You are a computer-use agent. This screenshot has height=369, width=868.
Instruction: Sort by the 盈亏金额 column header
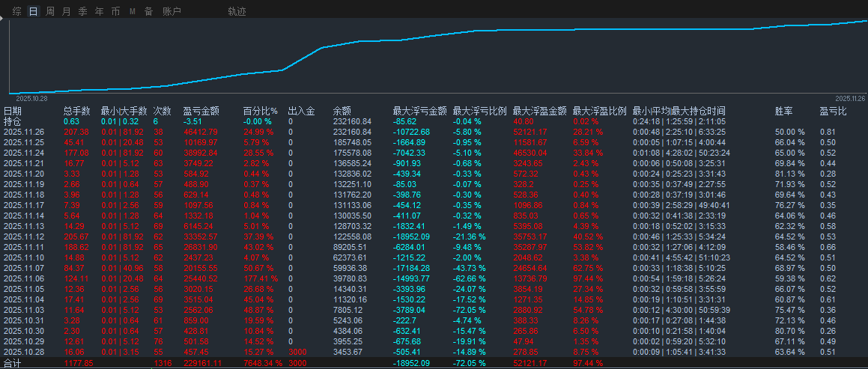201,112
